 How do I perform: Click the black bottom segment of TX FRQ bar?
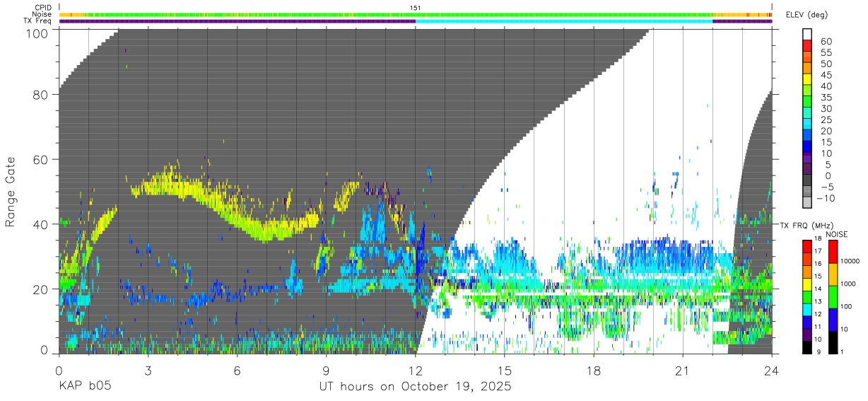pos(807,347)
